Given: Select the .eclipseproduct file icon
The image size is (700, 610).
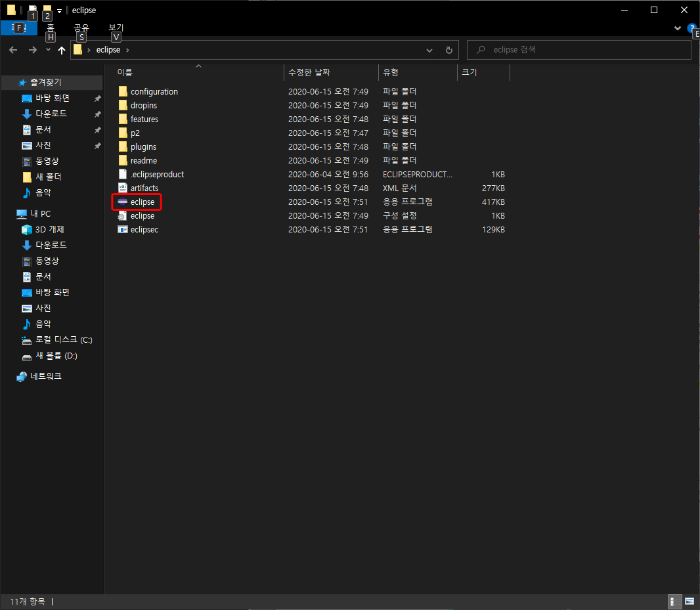Looking at the screenshot, I should [123, 174].
